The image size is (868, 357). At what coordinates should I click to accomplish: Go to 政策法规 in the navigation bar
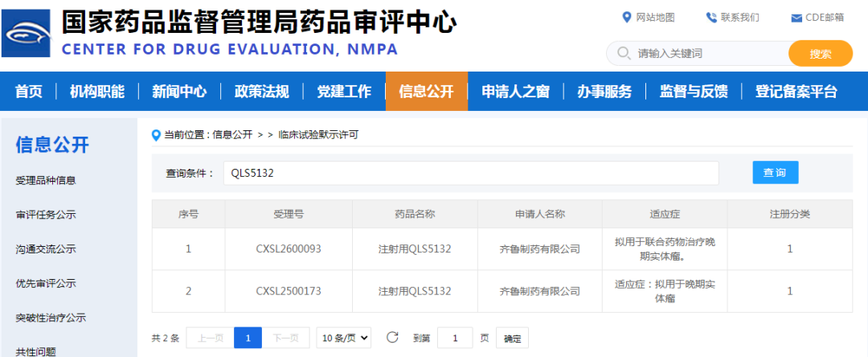click(261, 91)
